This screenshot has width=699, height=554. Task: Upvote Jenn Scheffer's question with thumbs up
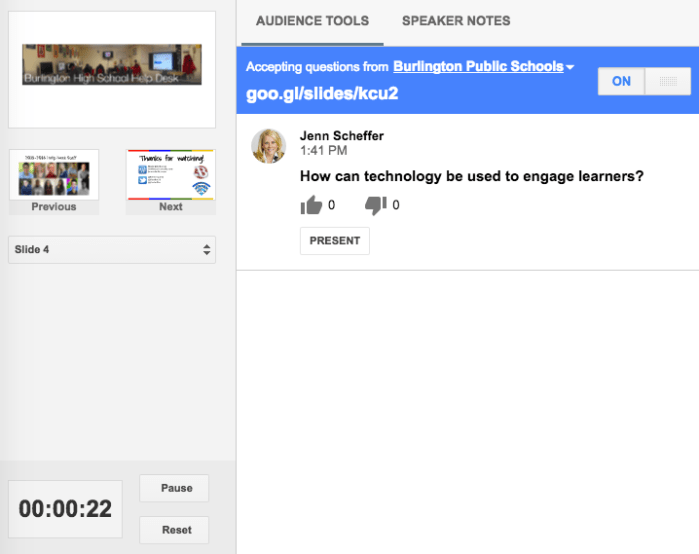click(312, 205)
